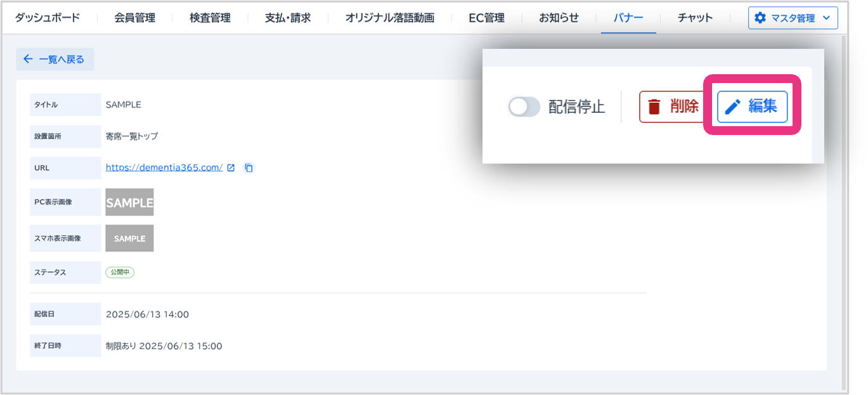Select the オリジナル落語動画 tab
Screen dimensions: 868x395
click(x=389, y=18)
